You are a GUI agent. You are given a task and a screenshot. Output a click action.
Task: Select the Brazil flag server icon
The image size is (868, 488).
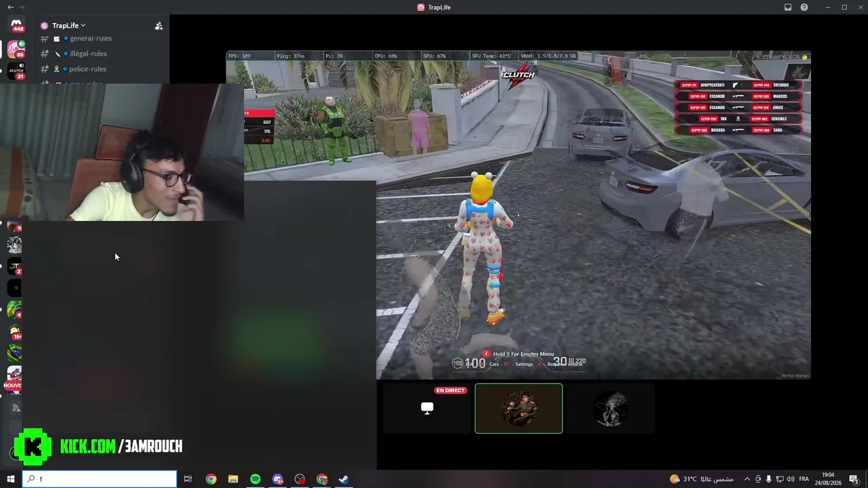14,352
